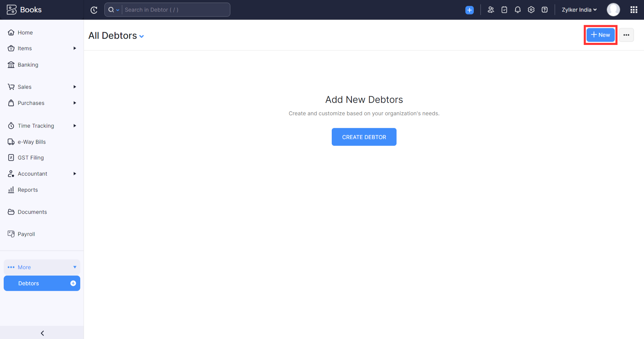Screen dimensions: 644x339
Task: Click the New button
Action: [x=600, y=35]
